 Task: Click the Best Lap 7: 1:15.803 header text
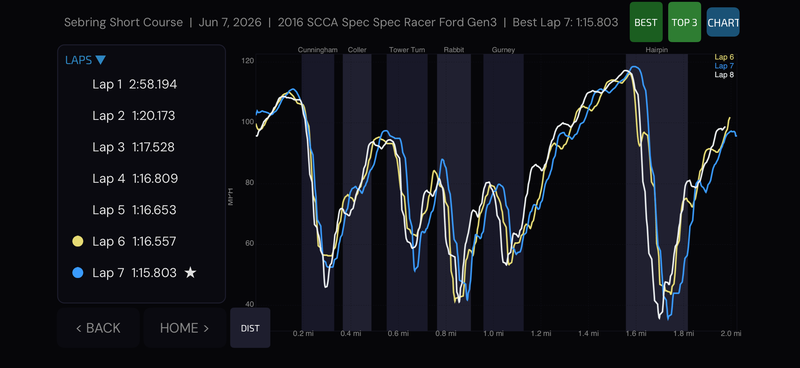[x=565, y=22]
